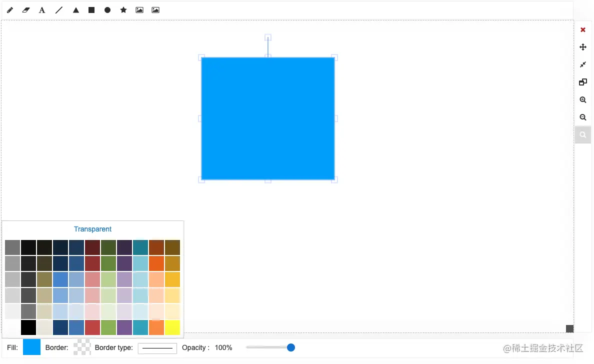Open the Border type line selector

click(157, 348)
